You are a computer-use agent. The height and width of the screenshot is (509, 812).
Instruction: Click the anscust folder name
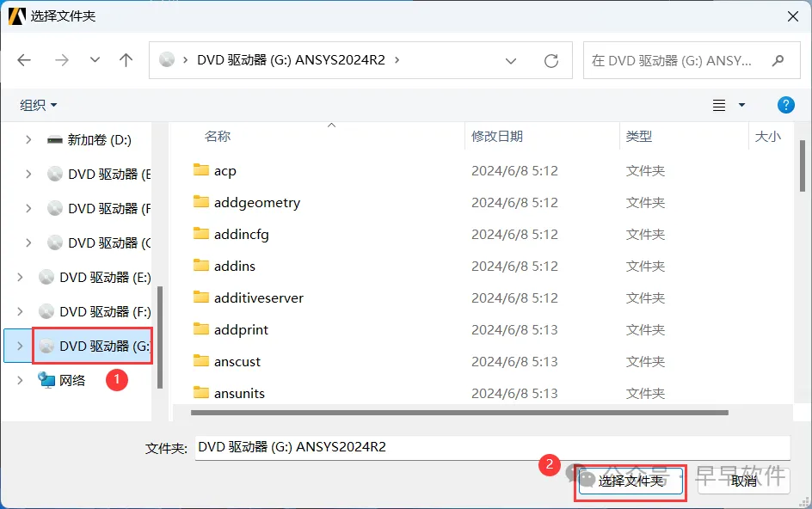(237, 361)
